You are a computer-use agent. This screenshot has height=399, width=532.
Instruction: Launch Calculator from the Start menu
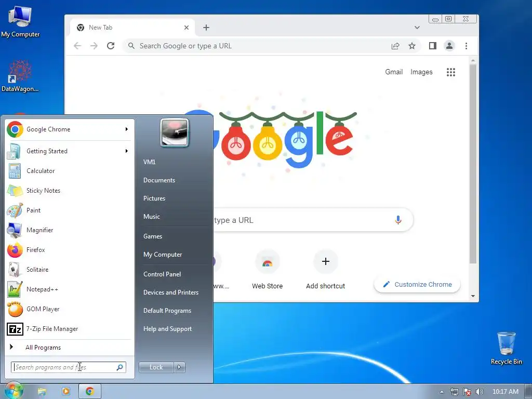pyautogui.click(x=70, y=171)
